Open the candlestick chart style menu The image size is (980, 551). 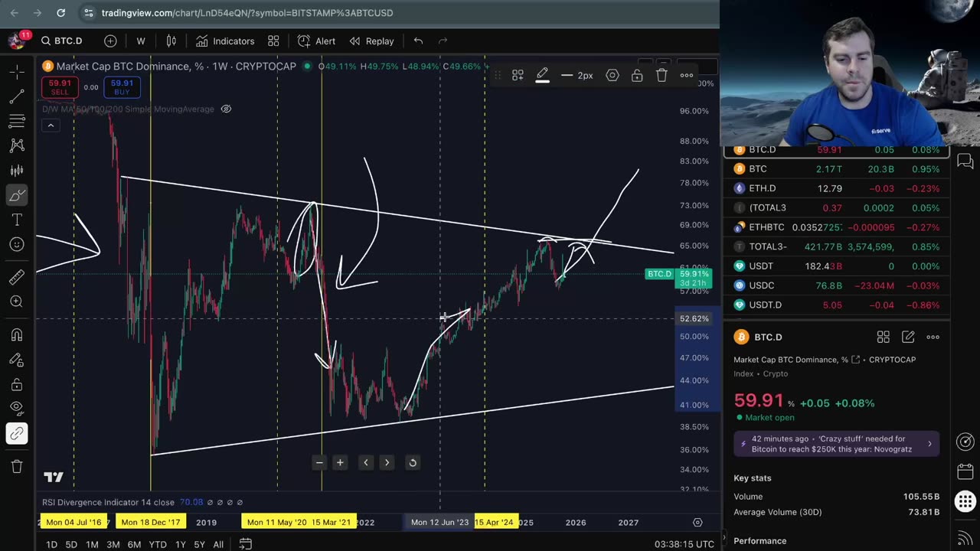171,41
